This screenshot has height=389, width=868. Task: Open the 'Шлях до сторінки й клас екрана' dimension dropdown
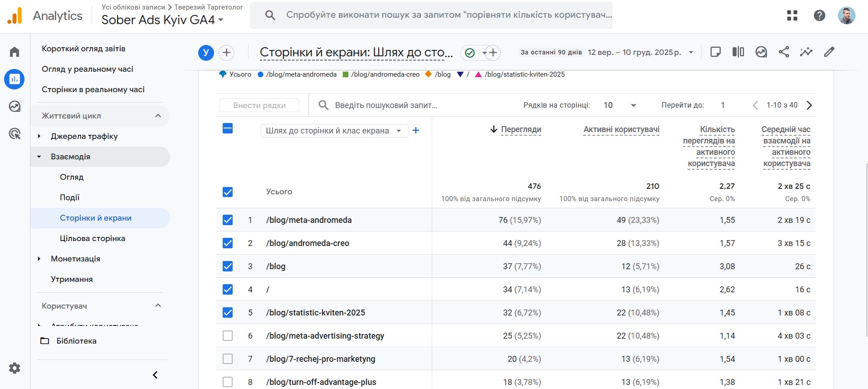pyautogui.click(x=334, y=131)
